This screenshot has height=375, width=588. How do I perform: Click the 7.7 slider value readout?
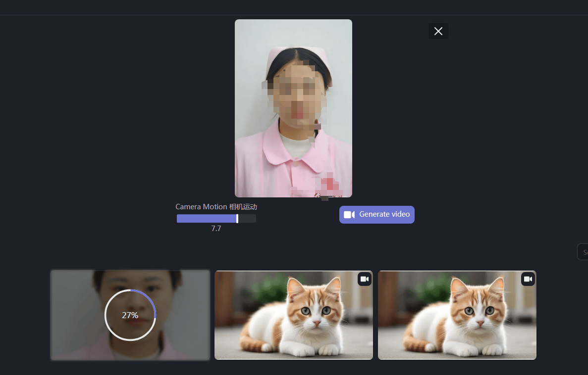tap(216, 229)
